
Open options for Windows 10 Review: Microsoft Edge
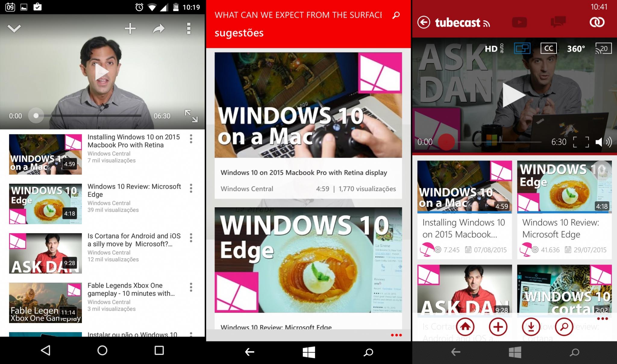pyautogui.click(x=191, y=188)
